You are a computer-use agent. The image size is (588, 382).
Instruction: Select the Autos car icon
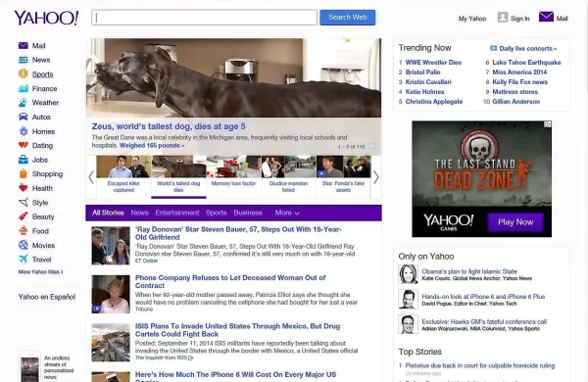point(24,117)
